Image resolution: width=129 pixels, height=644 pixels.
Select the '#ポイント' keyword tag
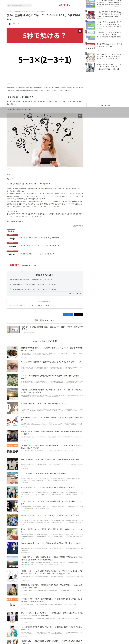point(22,305)
